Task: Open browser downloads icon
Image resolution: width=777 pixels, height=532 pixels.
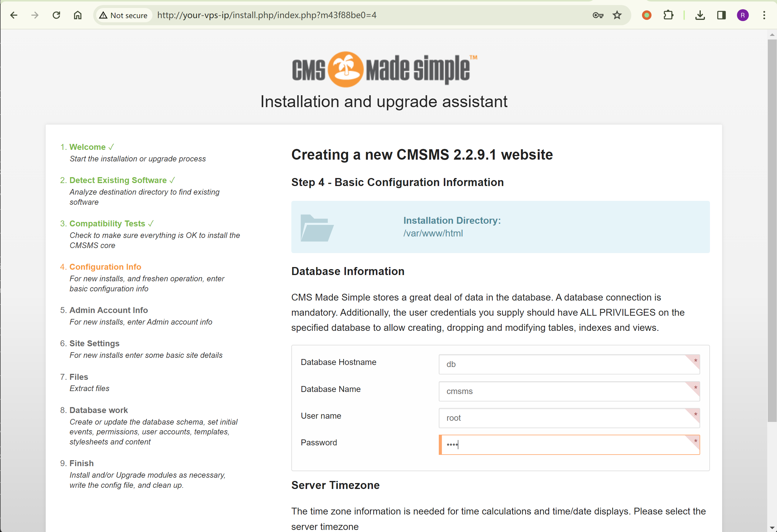Action: click(700, 15)
